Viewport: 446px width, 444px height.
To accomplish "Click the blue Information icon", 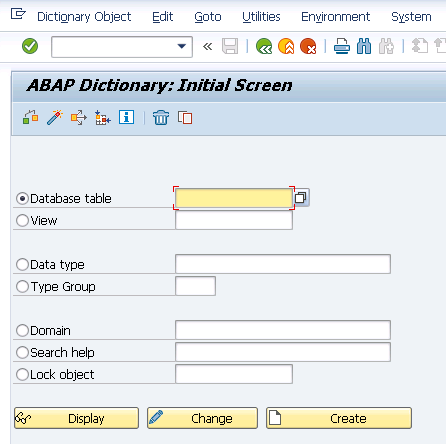I will pyautogui.click(x=126, y=117).
